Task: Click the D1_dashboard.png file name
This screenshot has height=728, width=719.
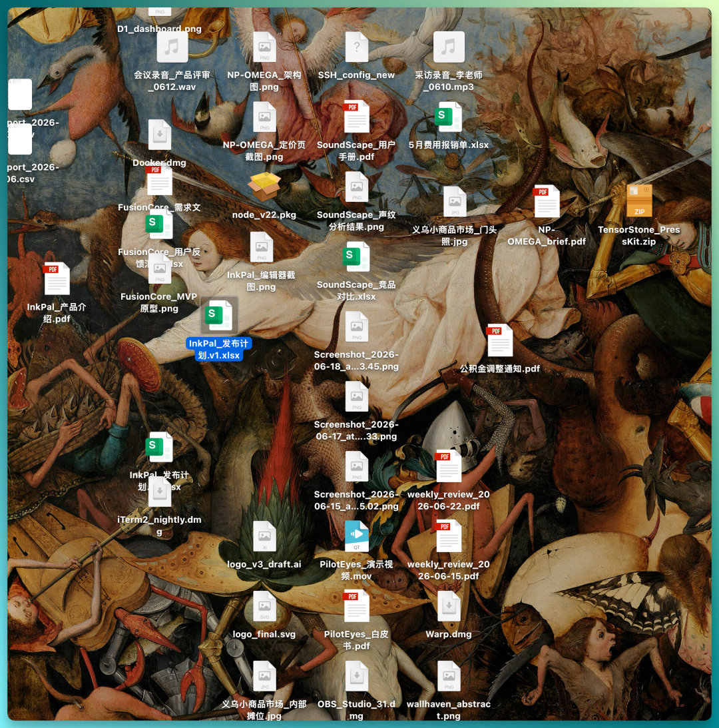Action: click(x=159, y=29)
